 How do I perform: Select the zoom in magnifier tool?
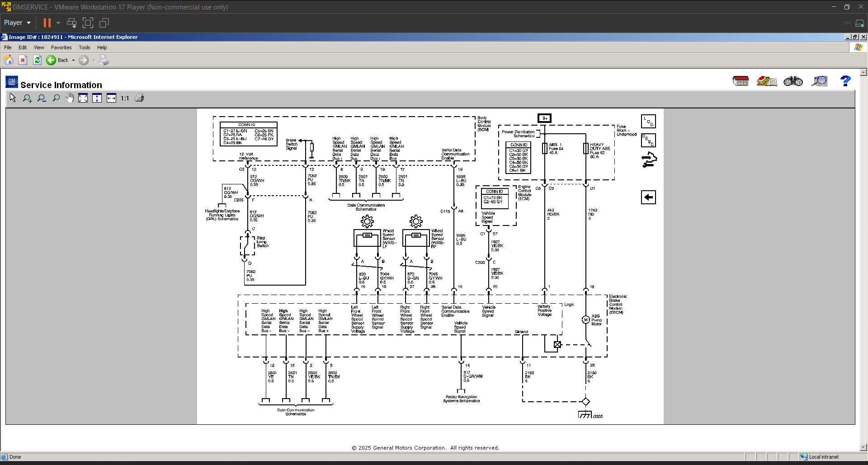point(27,98)
